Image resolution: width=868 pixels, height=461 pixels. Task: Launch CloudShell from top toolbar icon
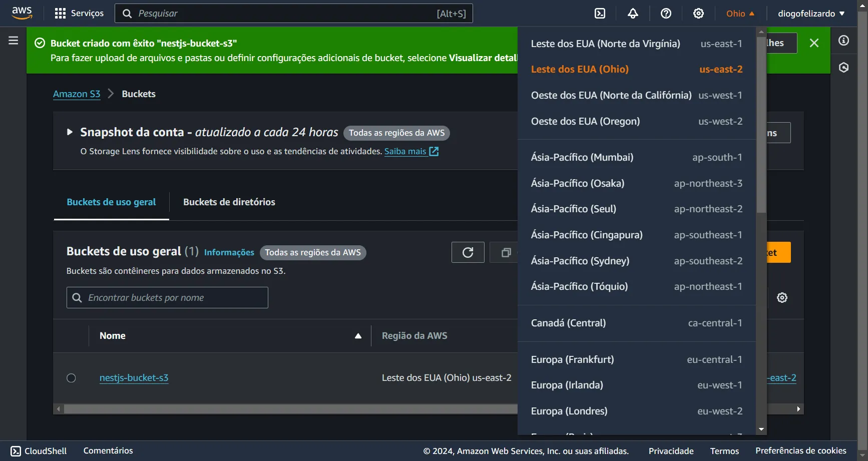pyautogui.click(x=600, y=14)
